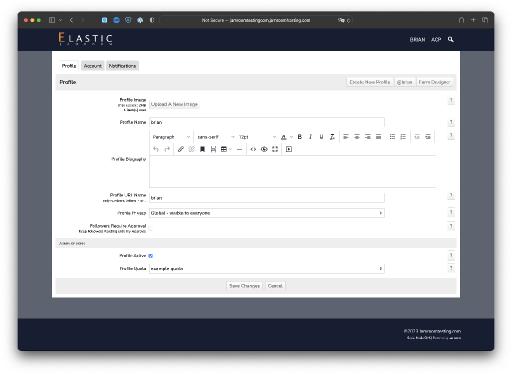Insert a bulleted list
Image resolution: width=512 pixels, height=374 pixels.
[392, 137]
